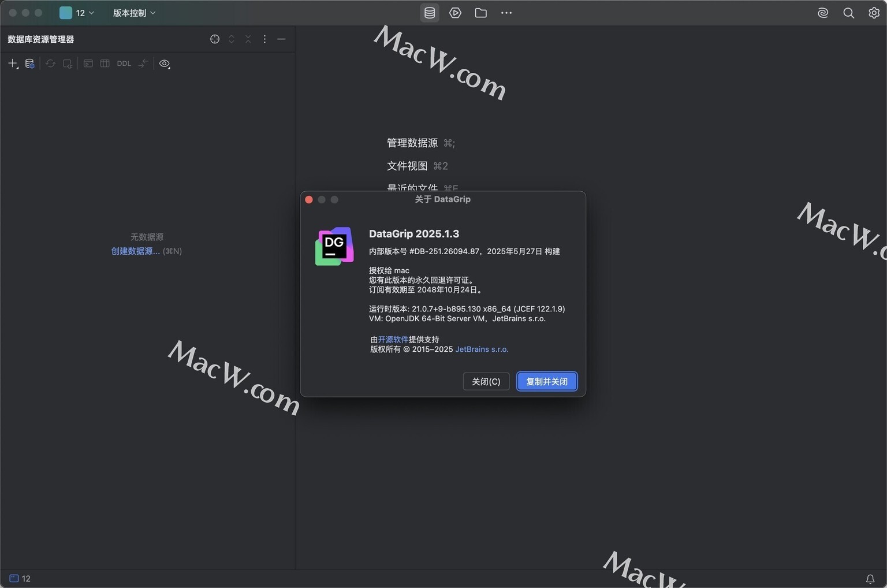Click the 管理数据源 shortcut hint
The height and width of the screenshot is (588, 887).
pos(421,143)
